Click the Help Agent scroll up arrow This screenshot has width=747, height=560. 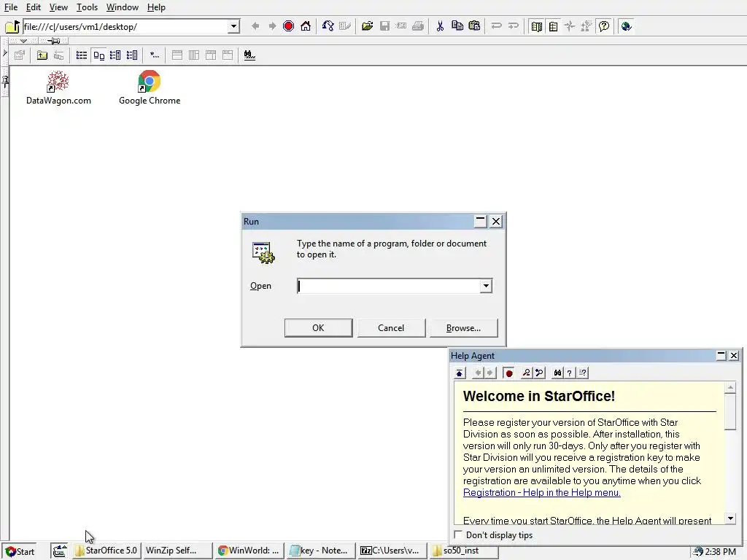(x=730, y=388)
